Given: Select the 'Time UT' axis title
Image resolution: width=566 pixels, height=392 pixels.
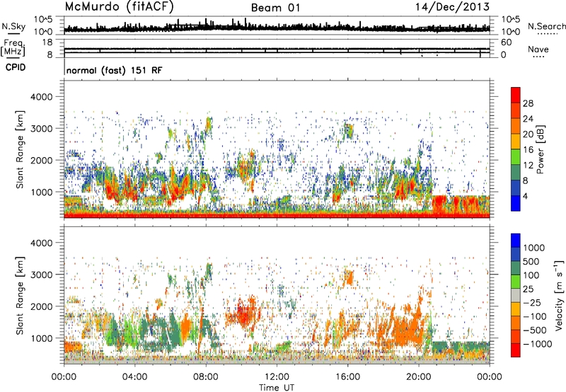Looking at the screenshot, I should click(x=277, y=388).
